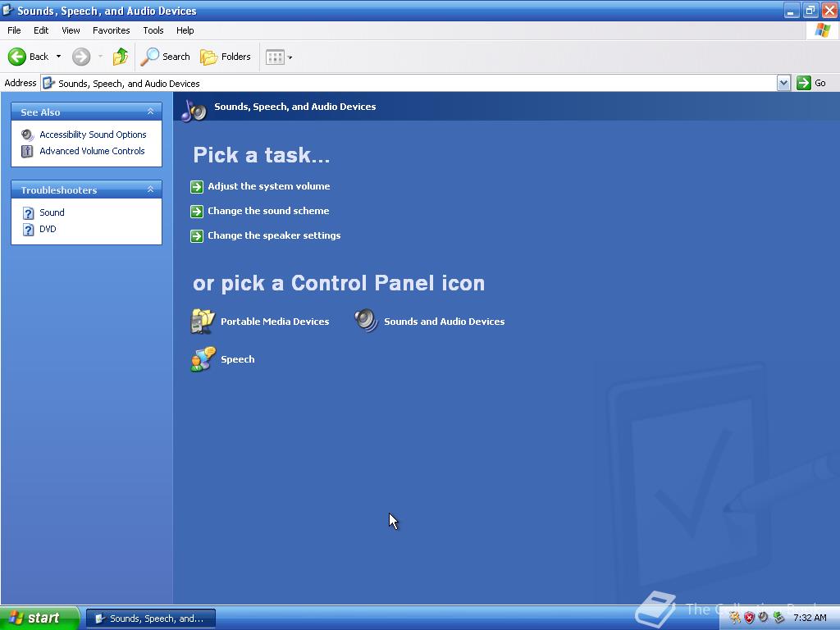Click arrow icon beside Change the speaker settings

point(197,235)
